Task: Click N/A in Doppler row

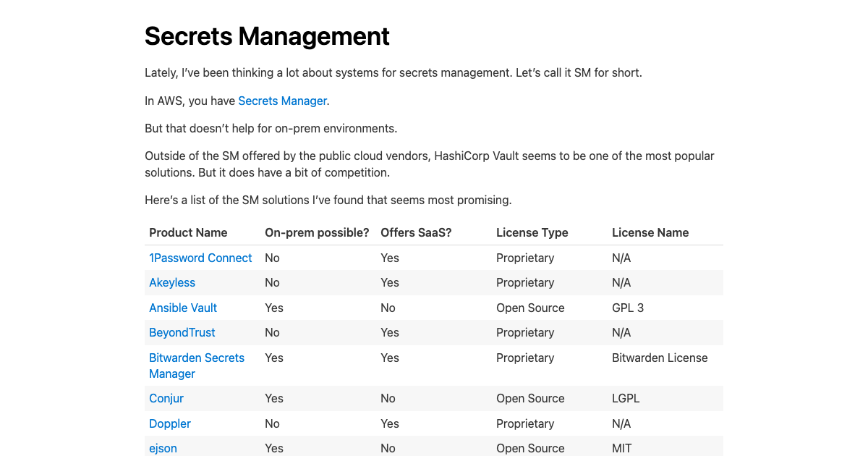Action: coord(621,423)
